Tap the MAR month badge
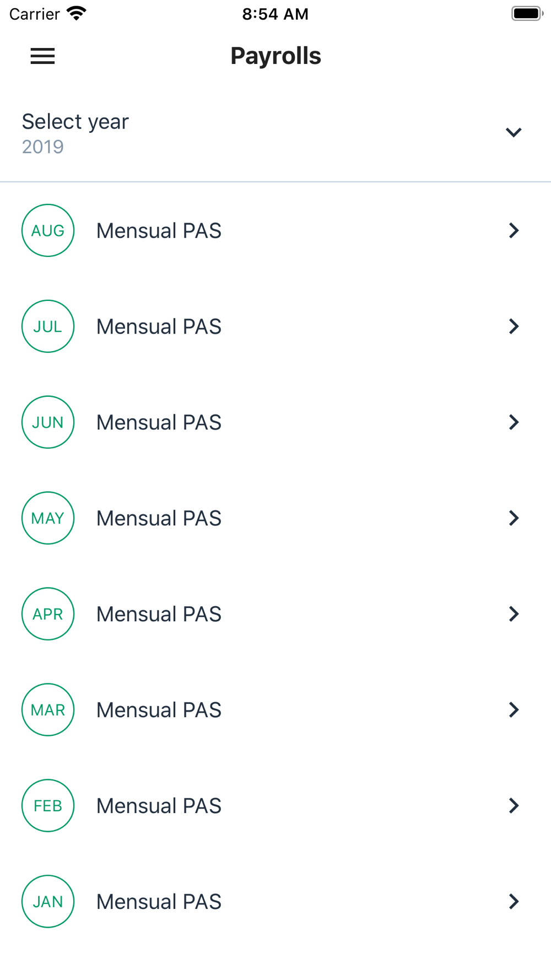The width and height of the screenshot is (551, 980). coord(48,710)
